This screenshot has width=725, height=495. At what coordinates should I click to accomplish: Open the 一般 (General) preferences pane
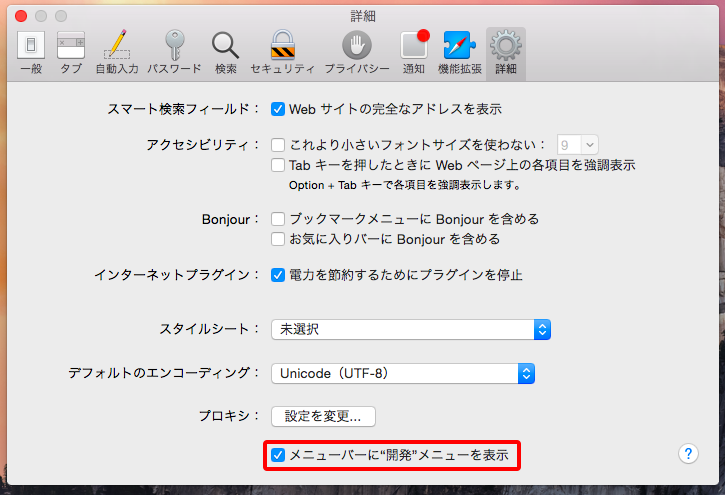coord(31,52)
